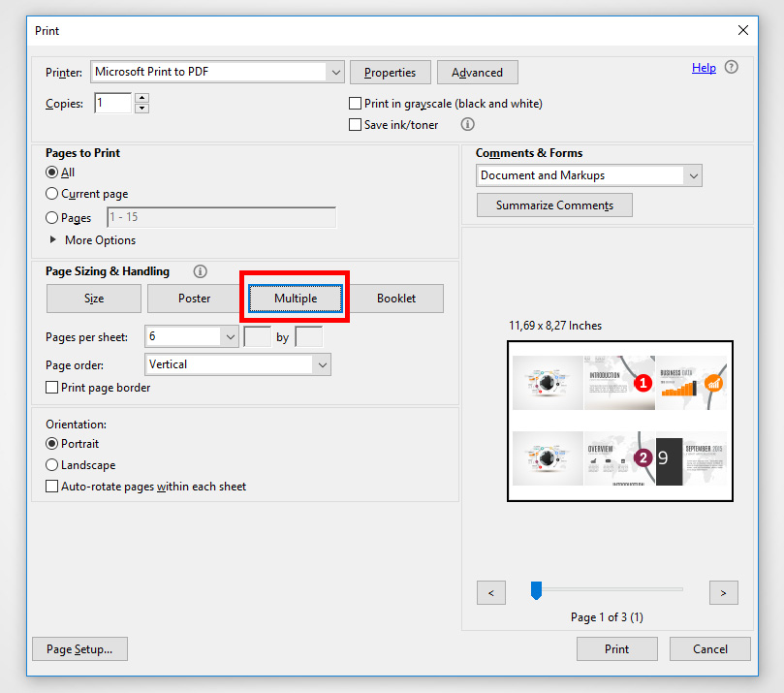This screenshot has width=784, height=693.
Task: Click the Page Sizing & Handling info icon
Action: (200, 272)
